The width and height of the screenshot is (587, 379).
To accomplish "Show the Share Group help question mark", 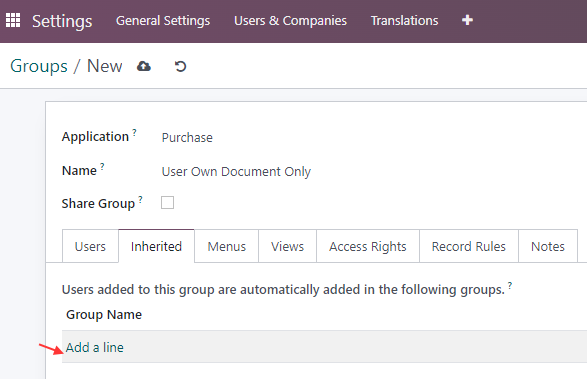I will [x=140, y=199].
